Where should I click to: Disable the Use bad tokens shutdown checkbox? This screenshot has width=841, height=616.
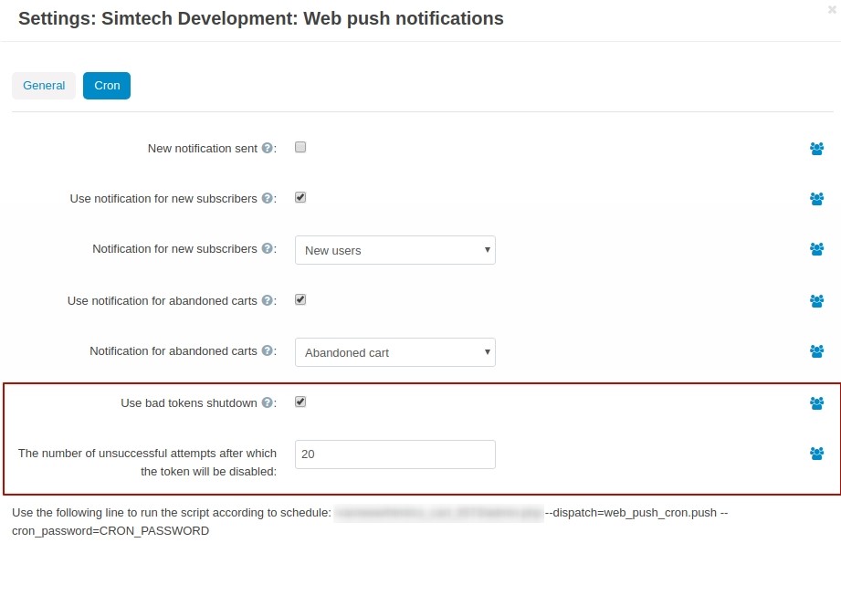pos(300,402)
